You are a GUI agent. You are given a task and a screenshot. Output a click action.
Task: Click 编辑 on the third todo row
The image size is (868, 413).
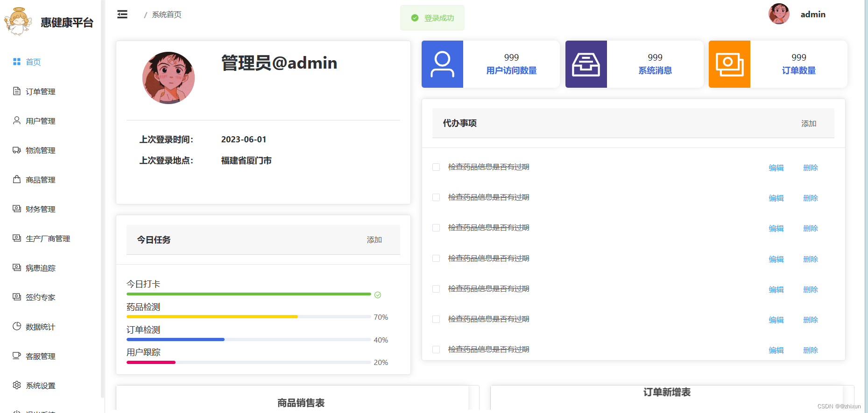(776, 228)
